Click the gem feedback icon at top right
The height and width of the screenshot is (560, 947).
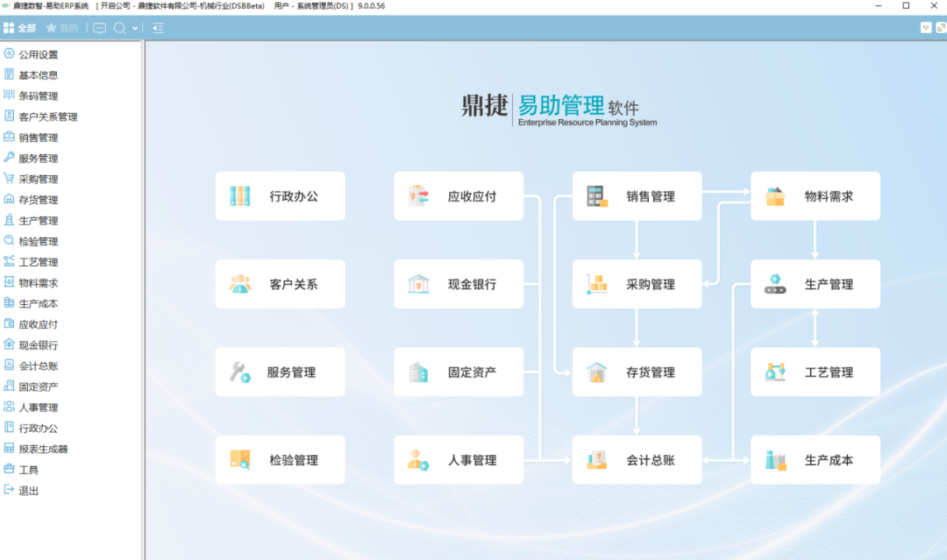pyautogui.click(x=941, y=27)
